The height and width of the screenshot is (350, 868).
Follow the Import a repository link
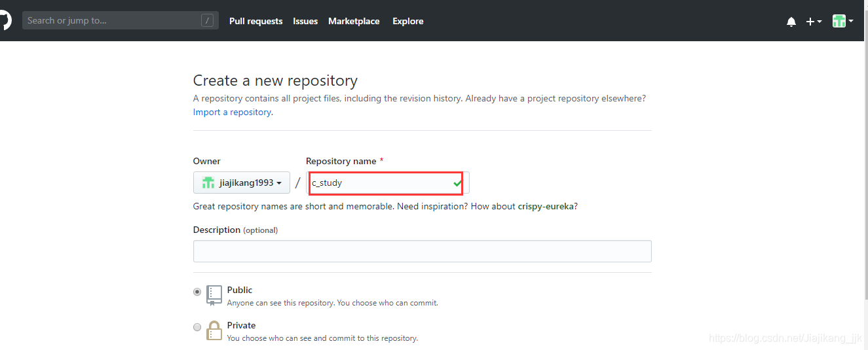click(x=232, y=112)
